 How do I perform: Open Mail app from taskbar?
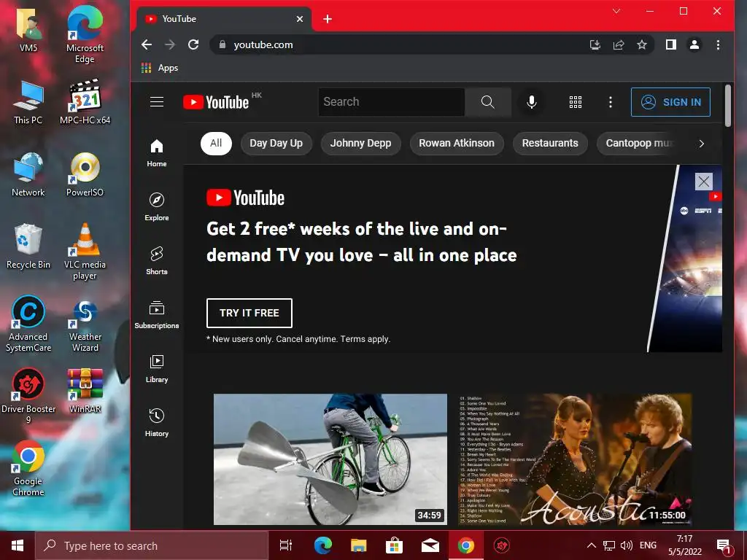point(430,545)
